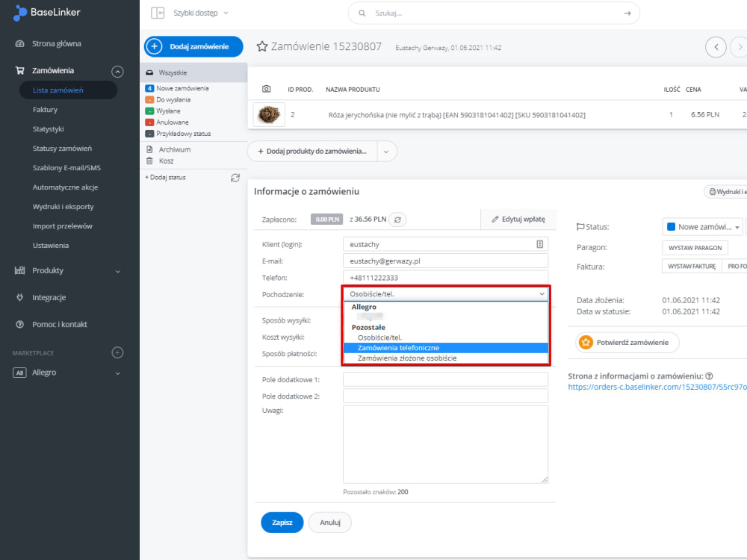Open the Status Nowe zamówienia dropdown
The image size is (747, 560).
point(703,227)
